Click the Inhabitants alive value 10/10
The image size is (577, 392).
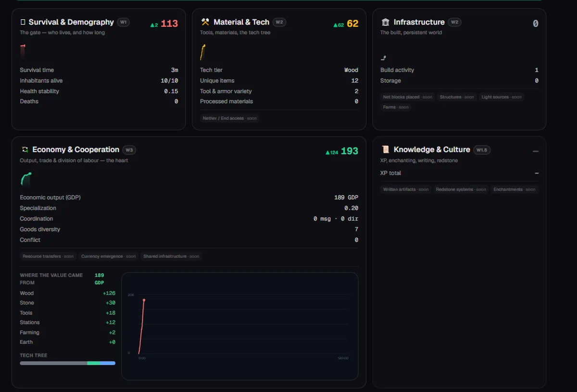[x=169, y=81]
